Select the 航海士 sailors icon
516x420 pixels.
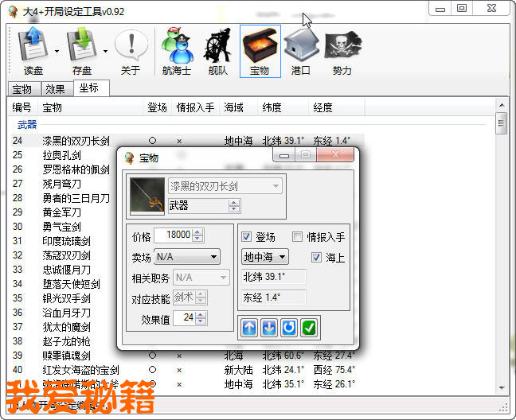click(x=176, y=51)
